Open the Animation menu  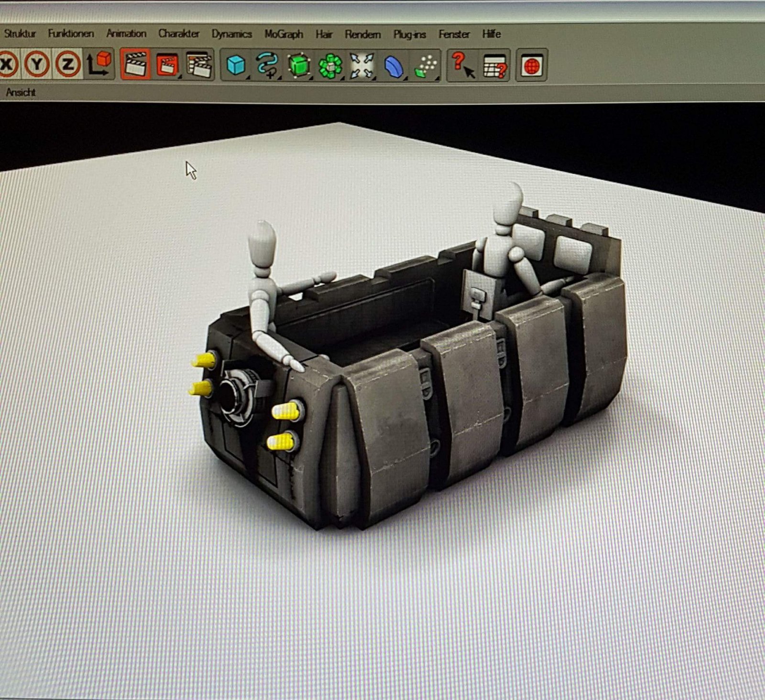point(126,33)
